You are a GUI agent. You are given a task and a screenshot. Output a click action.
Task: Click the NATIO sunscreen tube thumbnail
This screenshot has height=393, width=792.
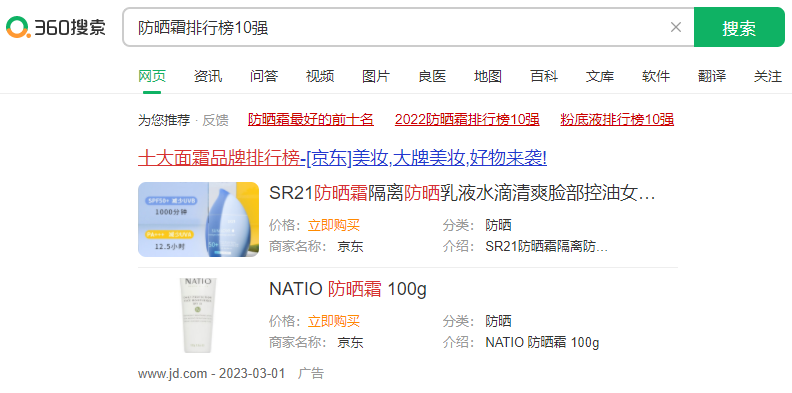198,315
